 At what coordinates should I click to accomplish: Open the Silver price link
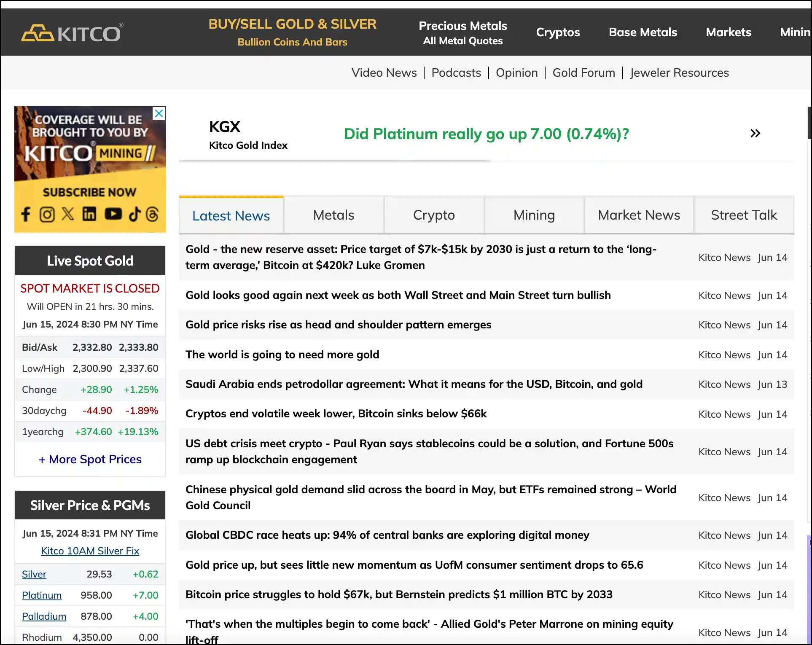tap(34, 574)
